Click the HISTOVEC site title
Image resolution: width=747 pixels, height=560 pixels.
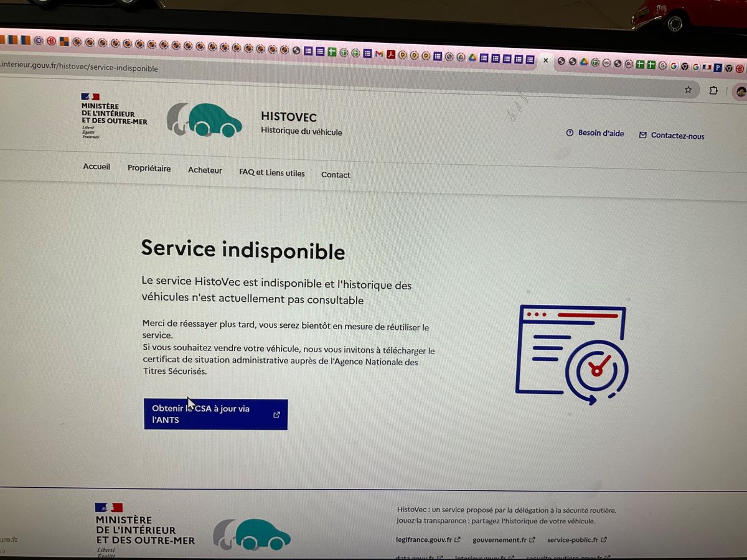point(289,117)
